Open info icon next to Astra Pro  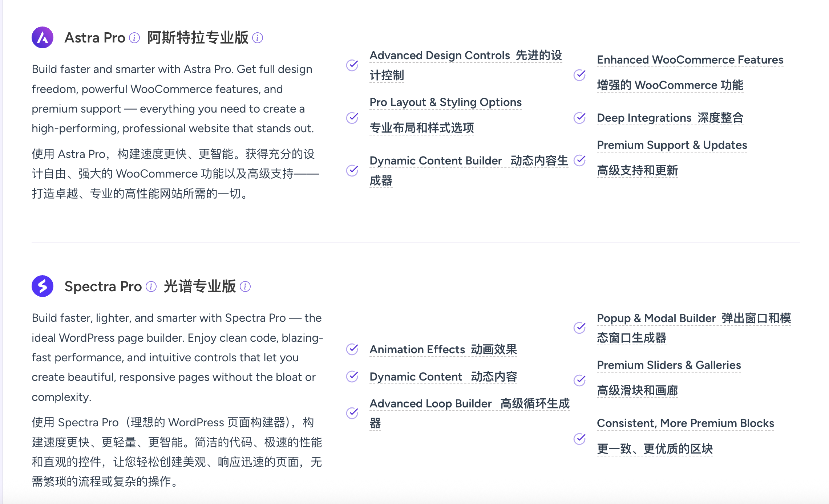click(x=134, y=38)
